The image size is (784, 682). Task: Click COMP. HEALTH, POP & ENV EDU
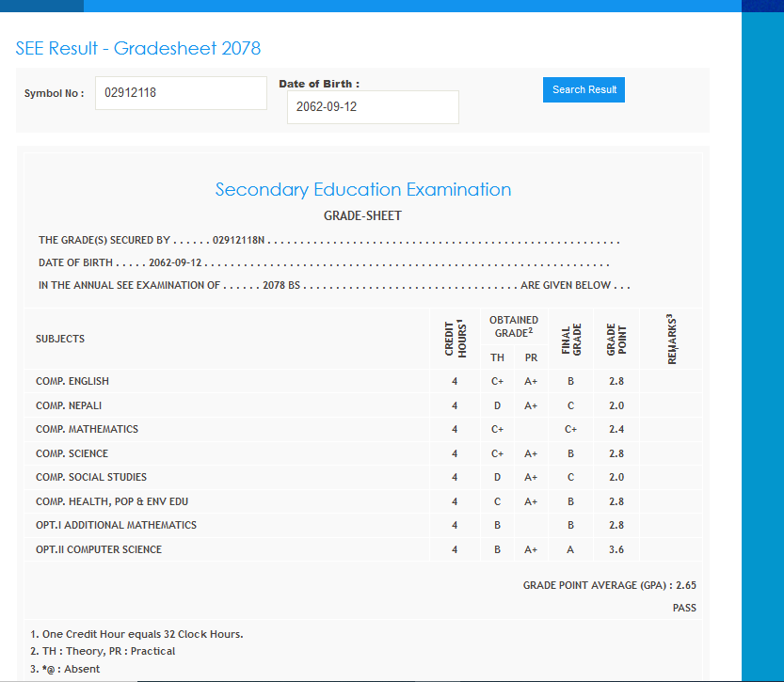coord(112,501)
